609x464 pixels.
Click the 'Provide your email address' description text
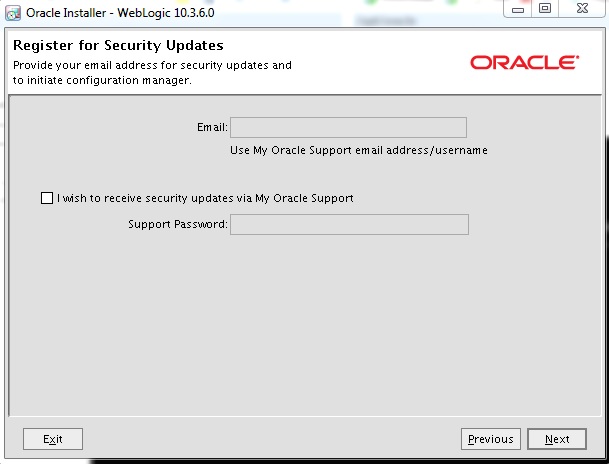click(x=152, y=65)
